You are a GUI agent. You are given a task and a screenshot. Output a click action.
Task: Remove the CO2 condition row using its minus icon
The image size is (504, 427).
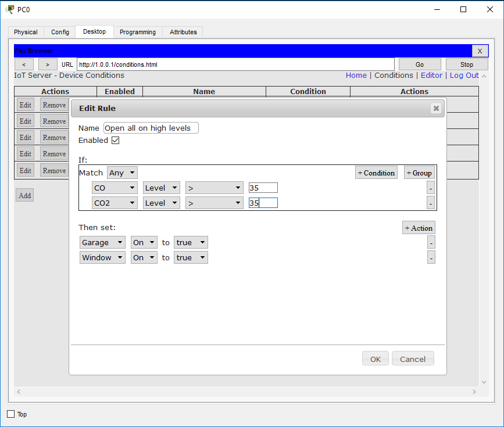(x=431, y=202)
